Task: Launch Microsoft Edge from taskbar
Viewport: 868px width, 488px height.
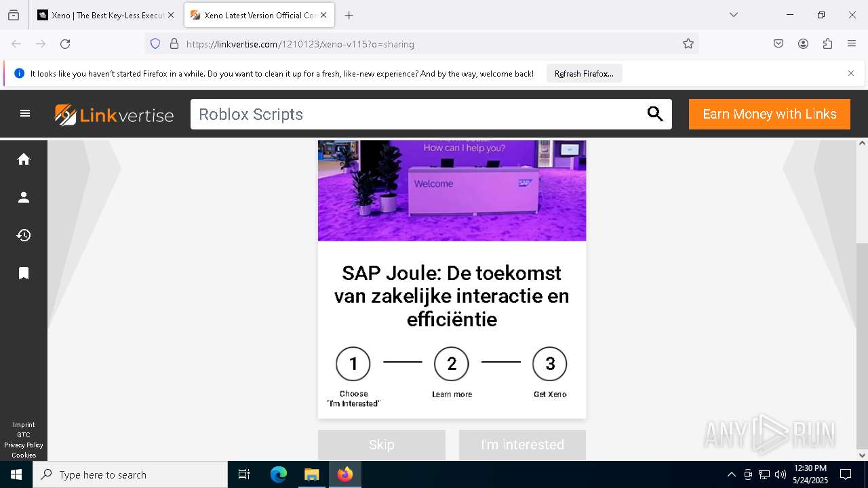Action: [x=279, y=474]
